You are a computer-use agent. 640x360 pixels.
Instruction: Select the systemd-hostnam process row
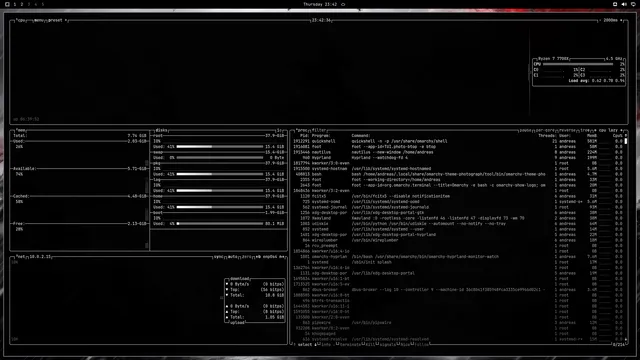pyautogui.click(x=458, y=169)
